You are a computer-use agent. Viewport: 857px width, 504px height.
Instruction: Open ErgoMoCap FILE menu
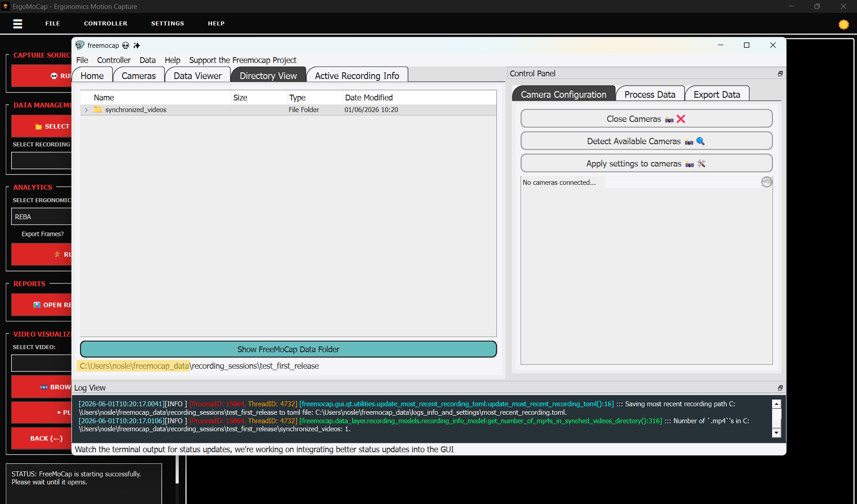pos(52,24)
